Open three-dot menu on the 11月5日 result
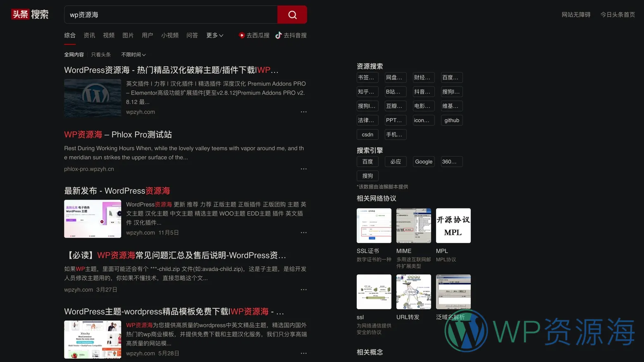Image resolution: width=644 pixels, height=362 pixels. (304, 233)
